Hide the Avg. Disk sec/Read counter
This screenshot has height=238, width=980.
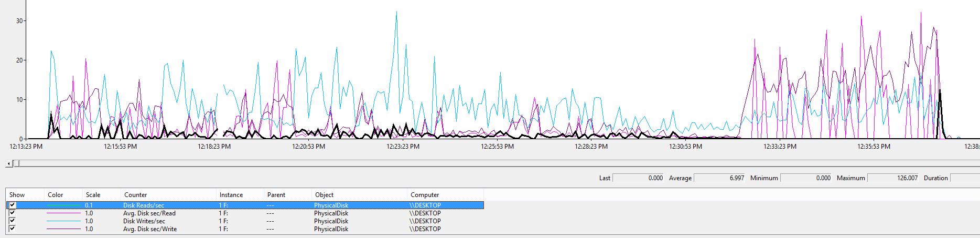13,213
